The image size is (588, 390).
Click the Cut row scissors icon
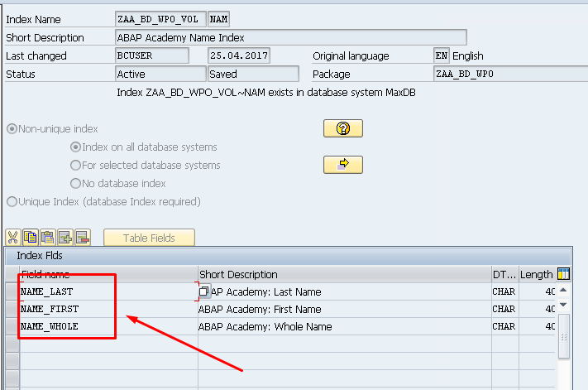coord(13,238)
